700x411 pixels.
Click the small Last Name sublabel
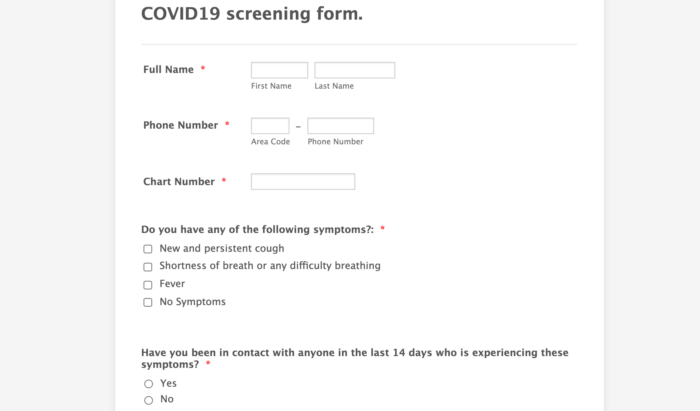pos(334,86)
